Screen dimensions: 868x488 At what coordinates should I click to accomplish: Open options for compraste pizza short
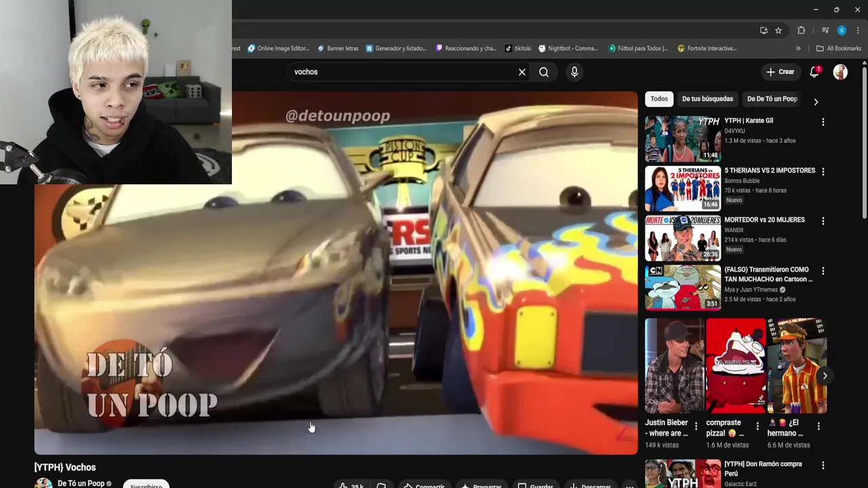(757, 426)
